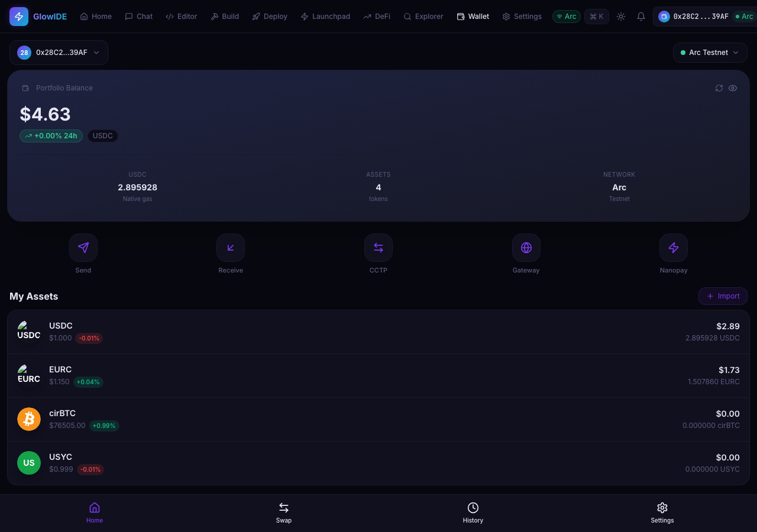Viewport: 757px width, 532px height.
Task: Open the Editor nav item
Action: (x=182, y=17)
